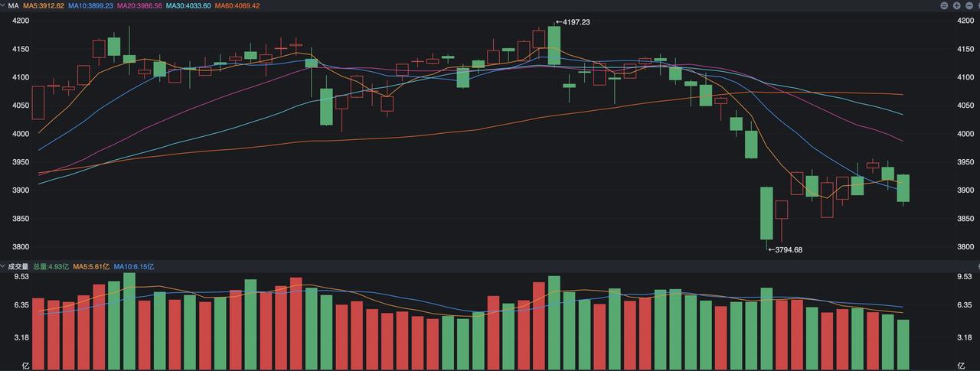
Task: Click the 3800 label on right price axis
Action: pyautogui.click(x=966, y=247)
